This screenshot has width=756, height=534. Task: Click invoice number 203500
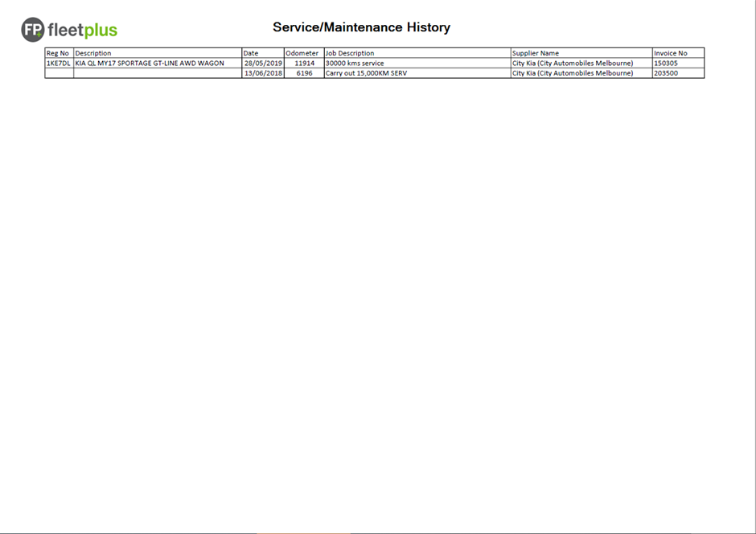click(666, 73)
